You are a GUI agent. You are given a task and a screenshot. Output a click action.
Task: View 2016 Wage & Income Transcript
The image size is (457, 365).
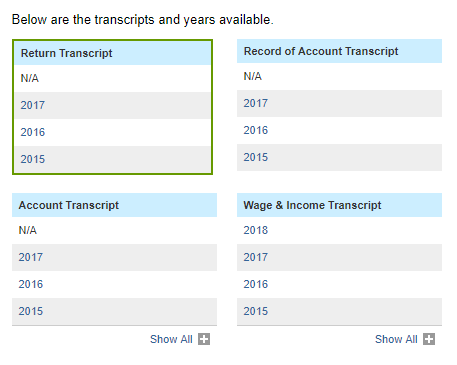[x=256, y=284]
